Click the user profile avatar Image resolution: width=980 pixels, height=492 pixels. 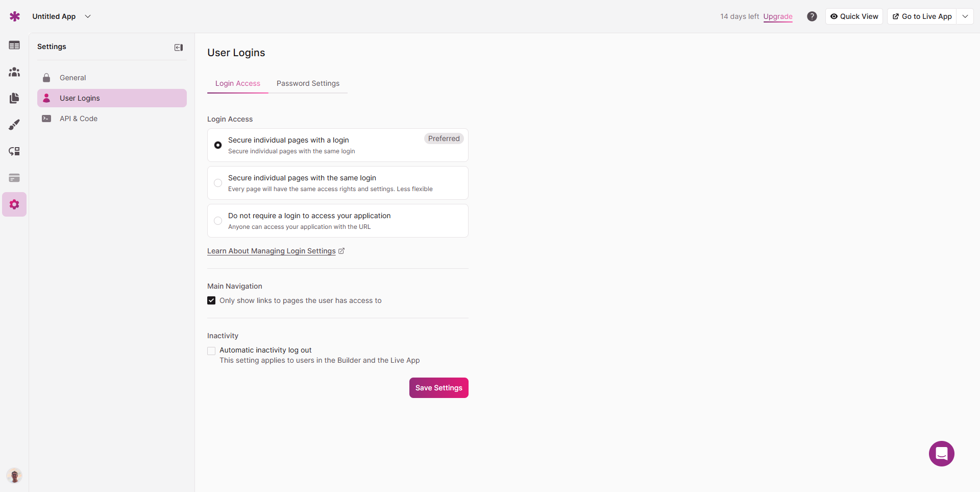tap(14, 476)
